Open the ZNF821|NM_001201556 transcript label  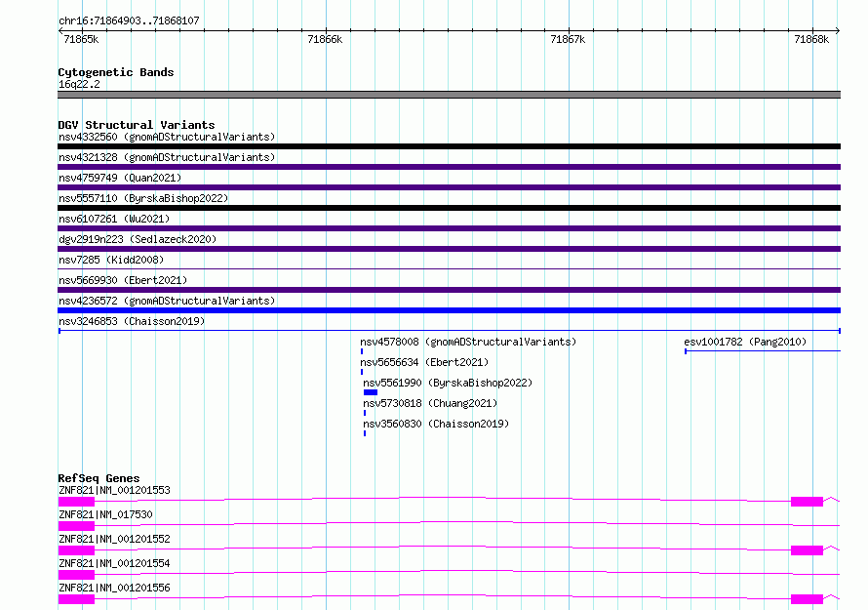coord(114,588)
